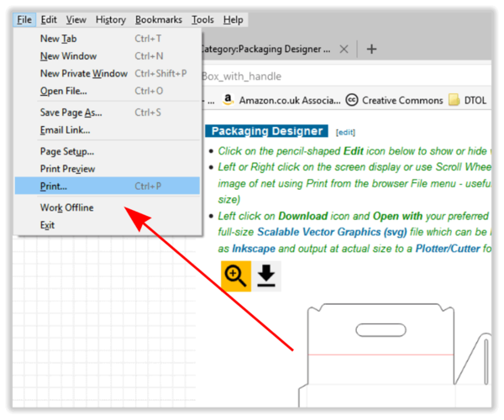Screen dimensions: 504x420
Task: Click the Creative Commons CC icon
Action: (352, 100)
